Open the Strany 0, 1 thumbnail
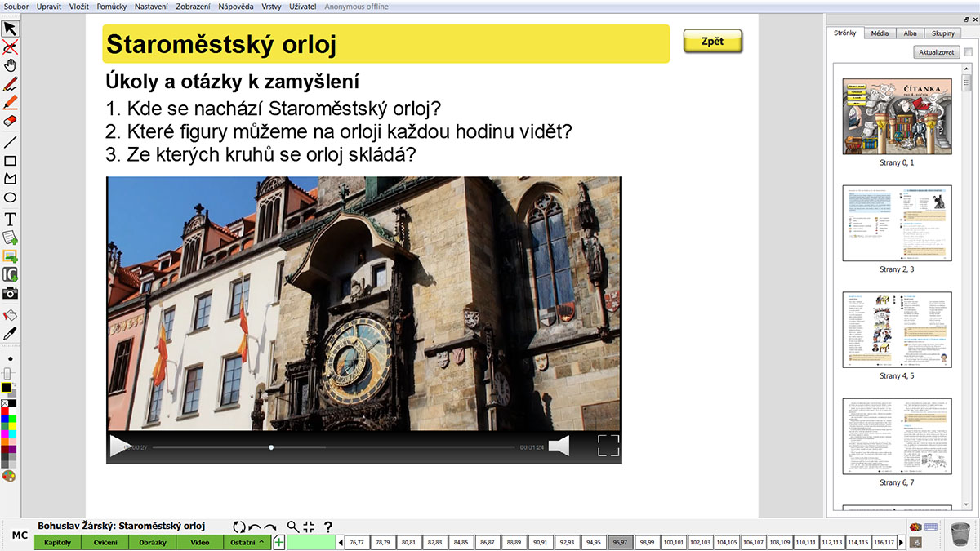 (897, 116)
